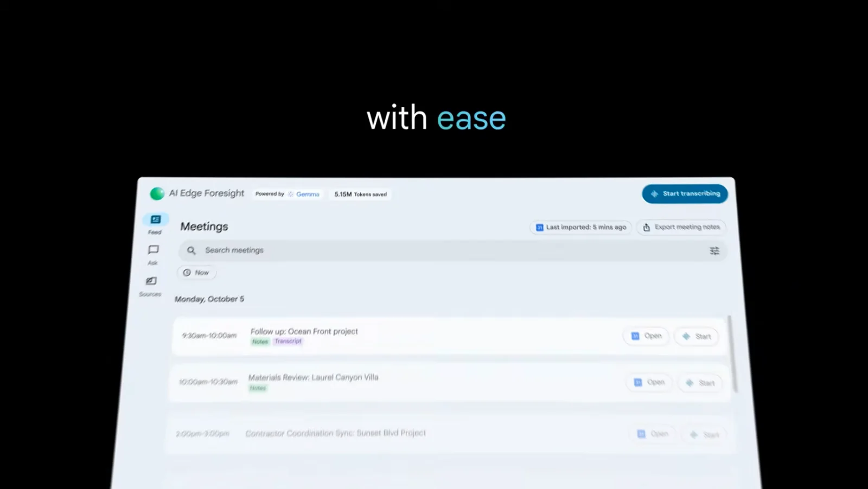Open the Feed sidebar icon
The height and width of the screenshot is (489, 868).
point(156,220)
